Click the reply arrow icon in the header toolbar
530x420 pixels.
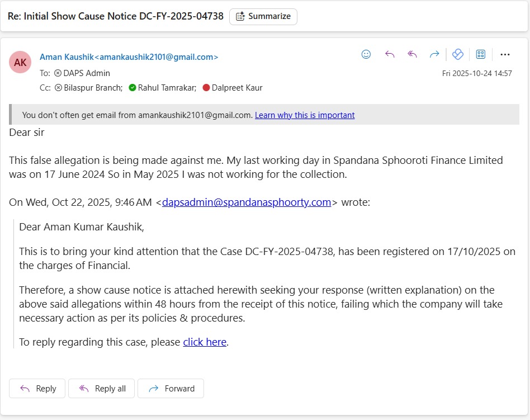(390, 54)
